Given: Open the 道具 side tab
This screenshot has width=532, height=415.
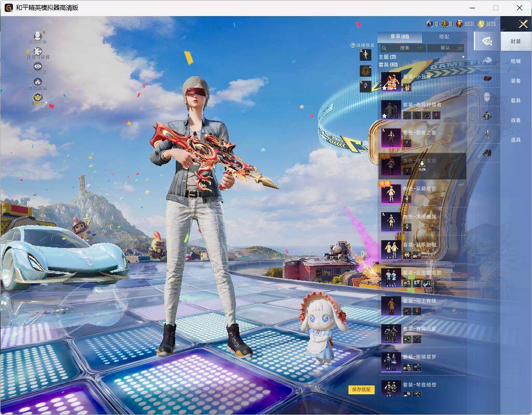Looking at the screenshot, I should pos(516,140).
